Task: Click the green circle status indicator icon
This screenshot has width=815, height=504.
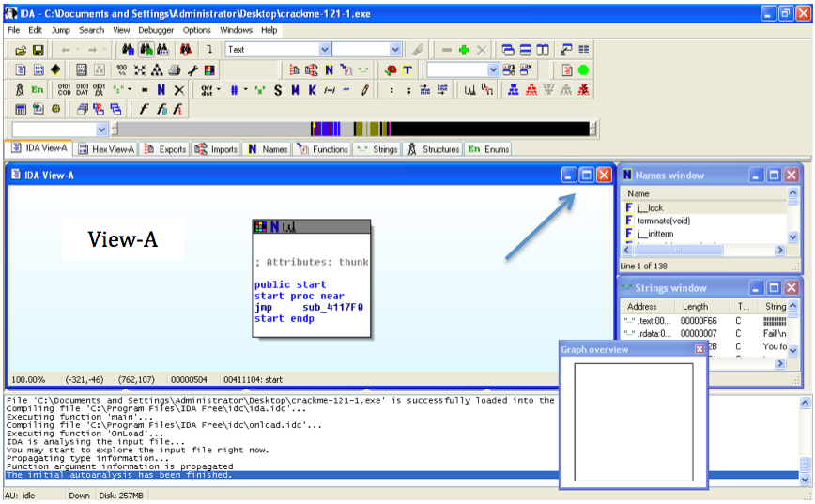Action: [x=583, y=69]
